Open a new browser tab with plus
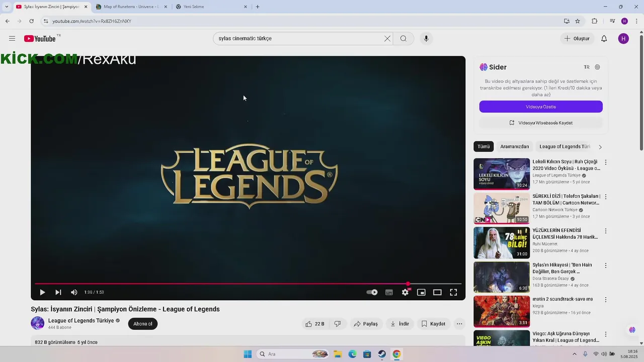 pyautogui.click(x=258, y=7)
